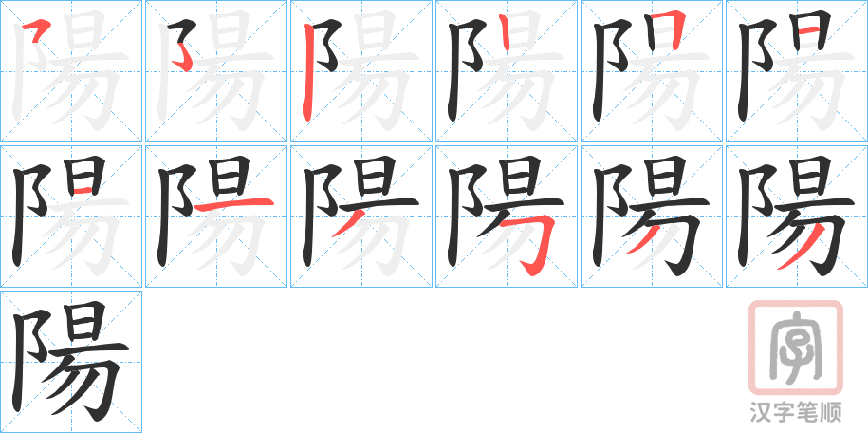
Task: Click the fourth stroke step panel
Action: coord(507,71)
